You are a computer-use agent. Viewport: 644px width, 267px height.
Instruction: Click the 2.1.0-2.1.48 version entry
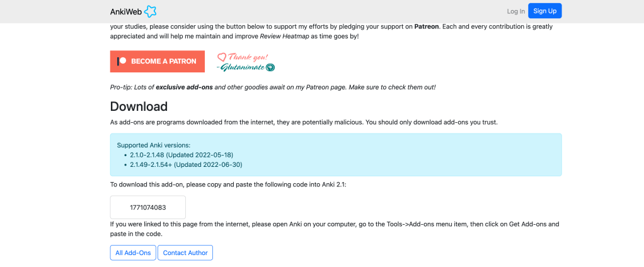pyautogui.click(x=181, y=155)
